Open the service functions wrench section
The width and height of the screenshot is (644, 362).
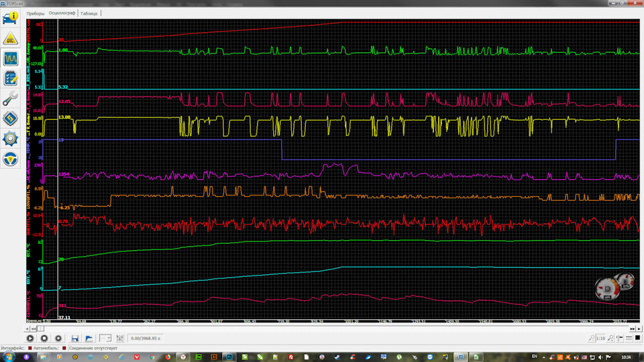tap(10, 99)
